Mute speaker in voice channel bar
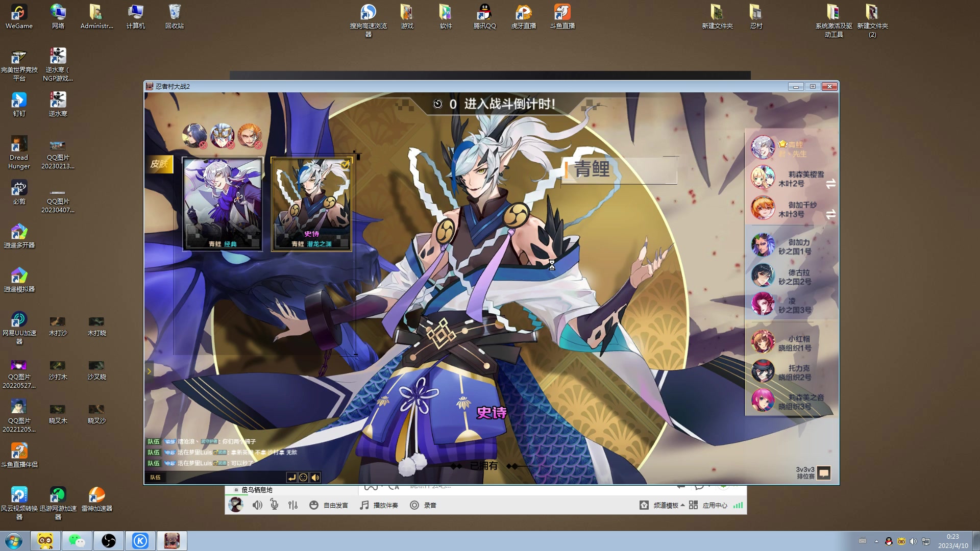980x551 pixels. pyautogui.click(x=257, y=505)
